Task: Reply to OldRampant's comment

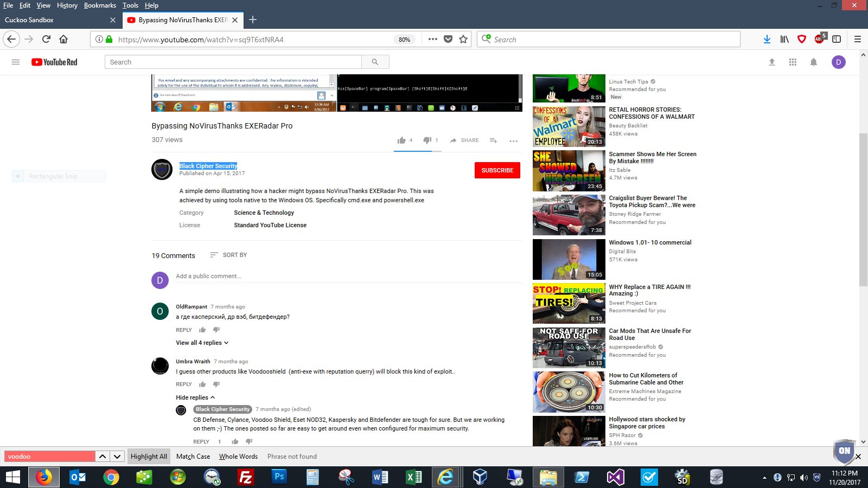Action: pos(184,330)
